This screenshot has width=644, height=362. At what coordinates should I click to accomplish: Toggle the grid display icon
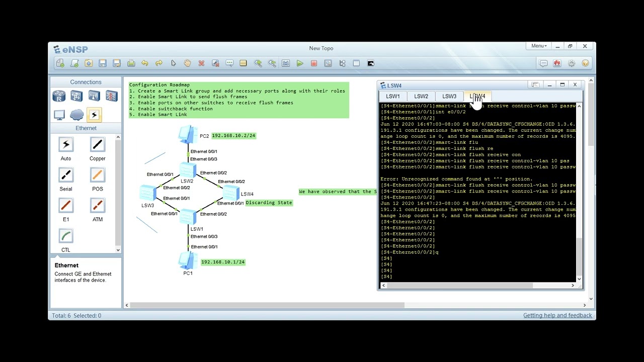coord(356,63)
